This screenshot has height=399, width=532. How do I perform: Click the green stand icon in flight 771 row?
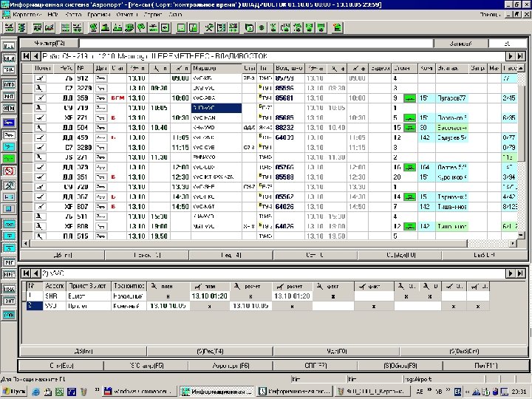click(x=410, y=117)
